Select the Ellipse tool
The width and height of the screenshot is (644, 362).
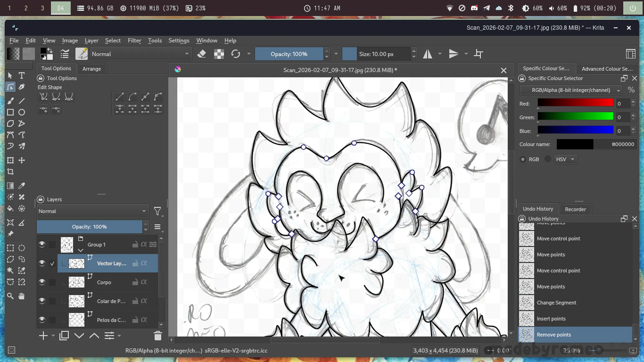click(22, 112)
